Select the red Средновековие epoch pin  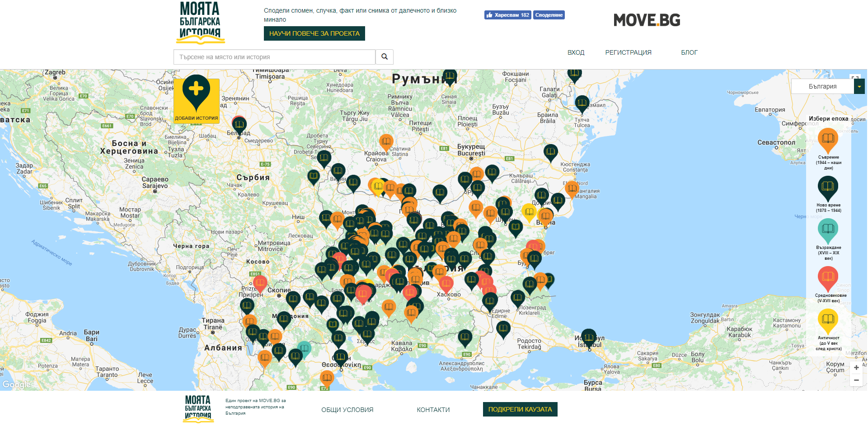point(828,278)
